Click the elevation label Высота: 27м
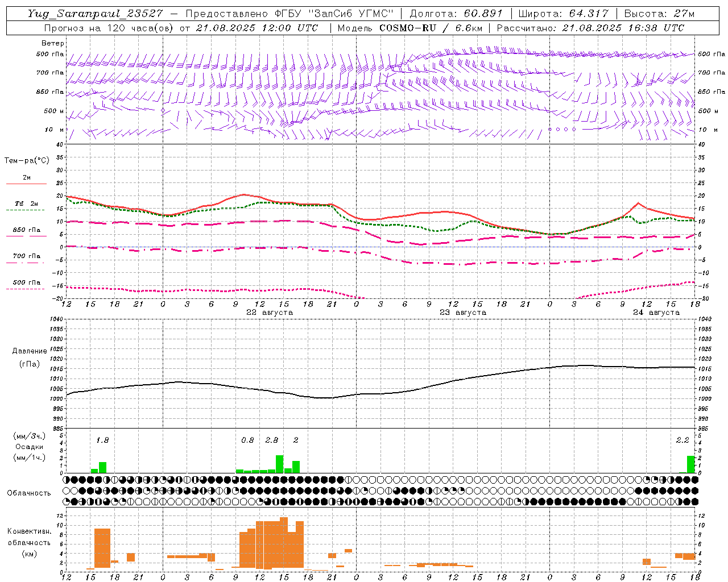Screen dimensions: 728x582 click(x=659, y=14)
